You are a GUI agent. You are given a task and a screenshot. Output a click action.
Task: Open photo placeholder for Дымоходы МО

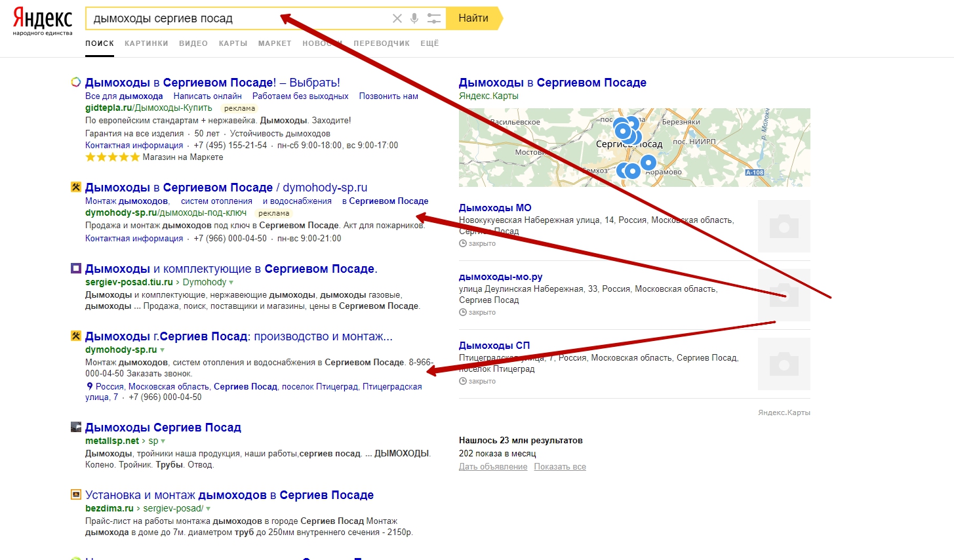click(784, 226)
